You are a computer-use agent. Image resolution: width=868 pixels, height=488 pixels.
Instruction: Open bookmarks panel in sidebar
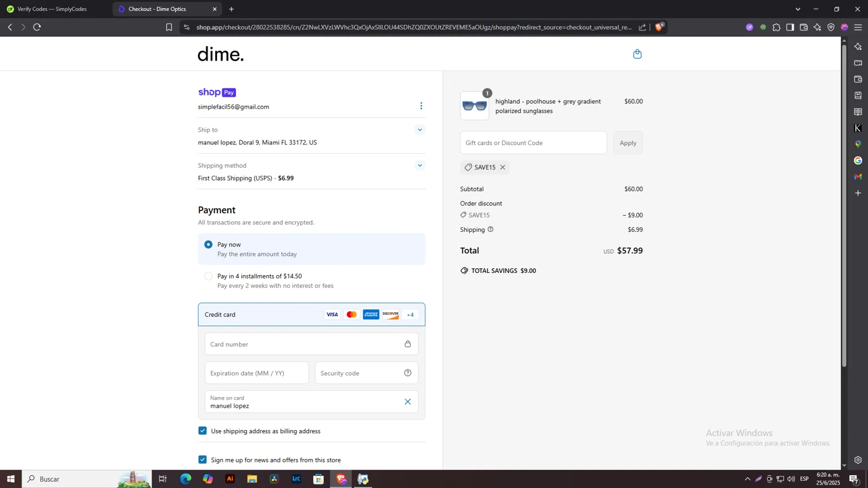[858, 95]
